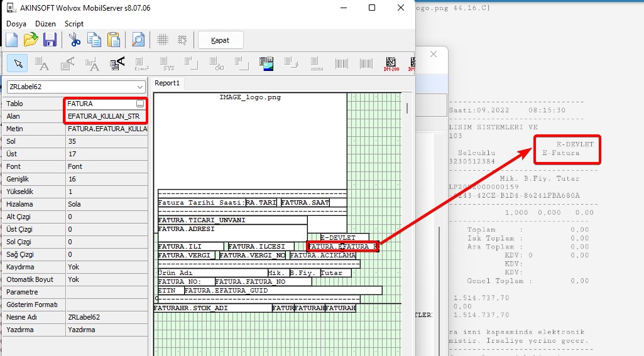The image size is (644, 356).
Task: Edit the Nesne Adı value ZRLabel62
Action: (107, 317)
